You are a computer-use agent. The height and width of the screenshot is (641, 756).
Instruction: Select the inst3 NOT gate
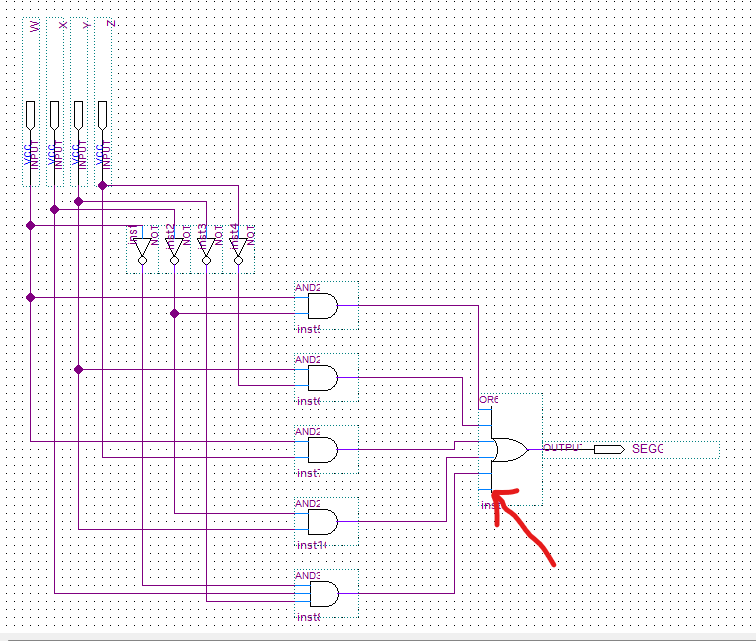coord(206,249)
